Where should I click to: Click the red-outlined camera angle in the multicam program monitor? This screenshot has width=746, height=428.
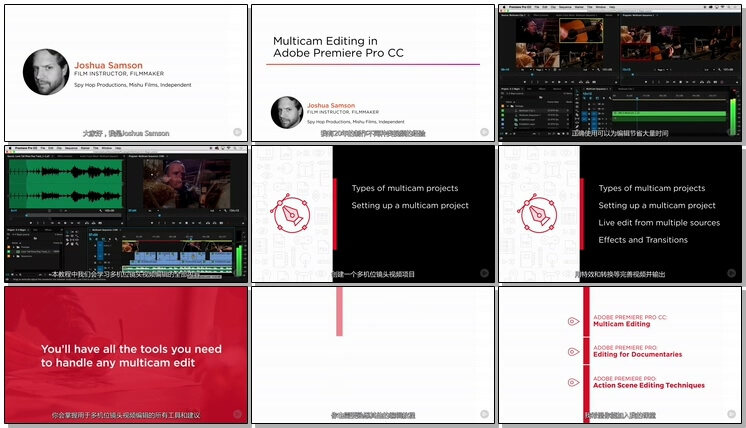[635, 52]
